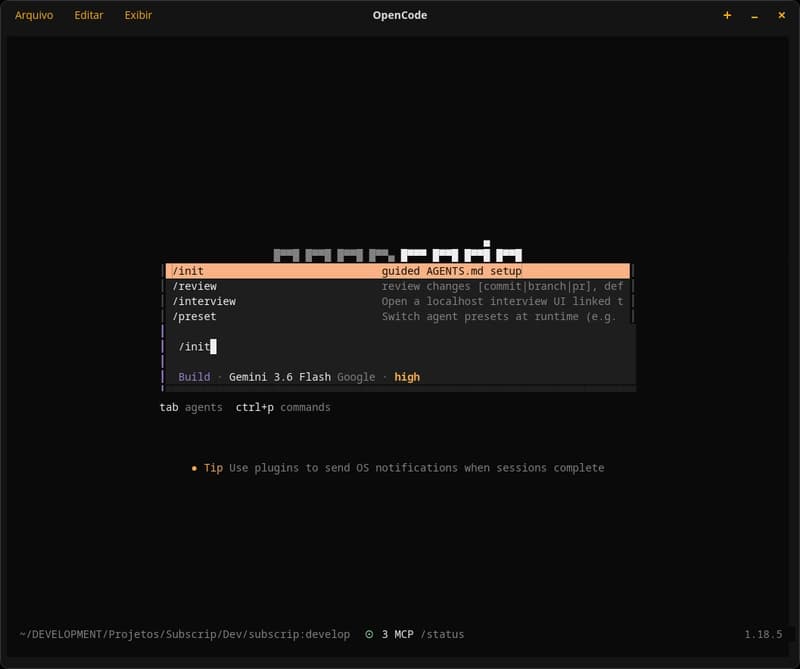Image resolution: width=800 pixels, height=669 pixels.
Task: Select the /init command suggestion
Action: [398, 271]
